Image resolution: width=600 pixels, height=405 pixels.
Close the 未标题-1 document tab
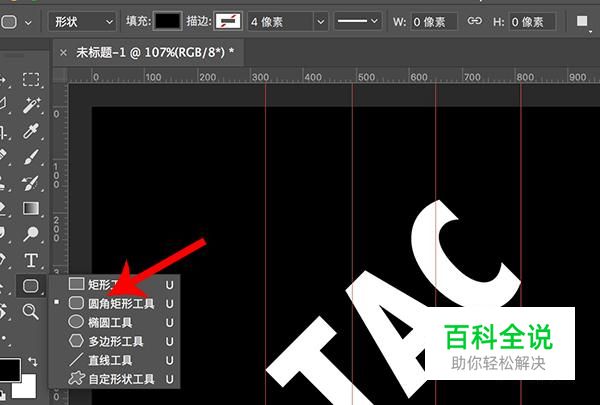pyautogui.click(x=64, y=52)
